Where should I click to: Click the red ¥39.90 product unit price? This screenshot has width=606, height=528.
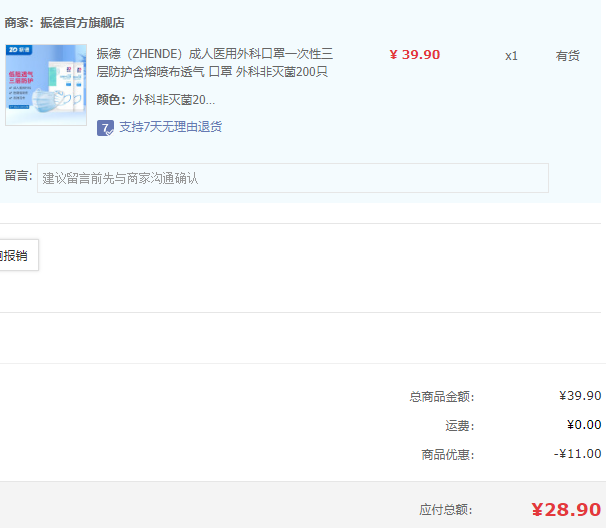(x=414, y=55)
